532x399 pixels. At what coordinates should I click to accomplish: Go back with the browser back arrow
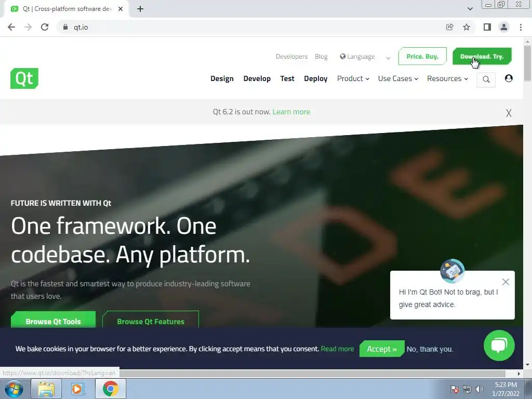point(11,27)
